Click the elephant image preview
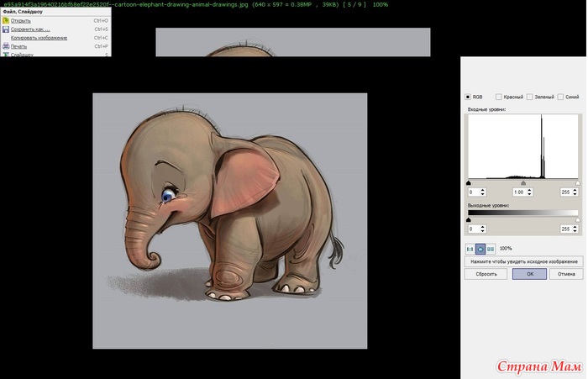 [x=230, y=221]
